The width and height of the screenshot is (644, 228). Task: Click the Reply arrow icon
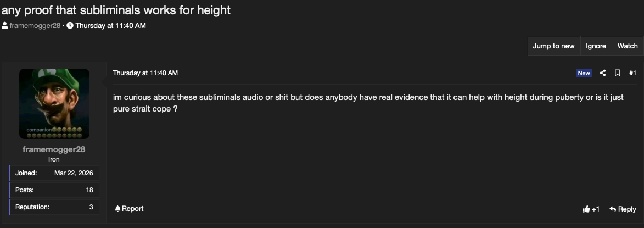point(613,209)
